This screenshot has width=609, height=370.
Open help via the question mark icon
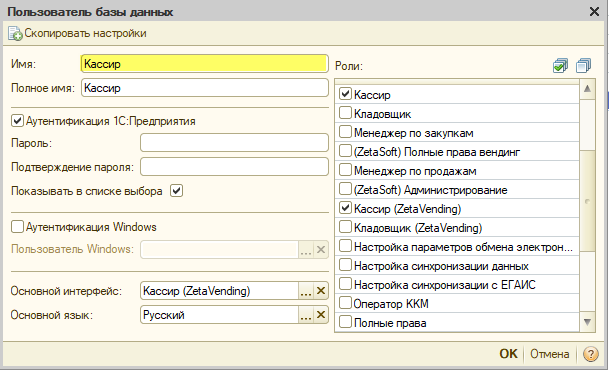pyautogui.click(x=590, y=354)
